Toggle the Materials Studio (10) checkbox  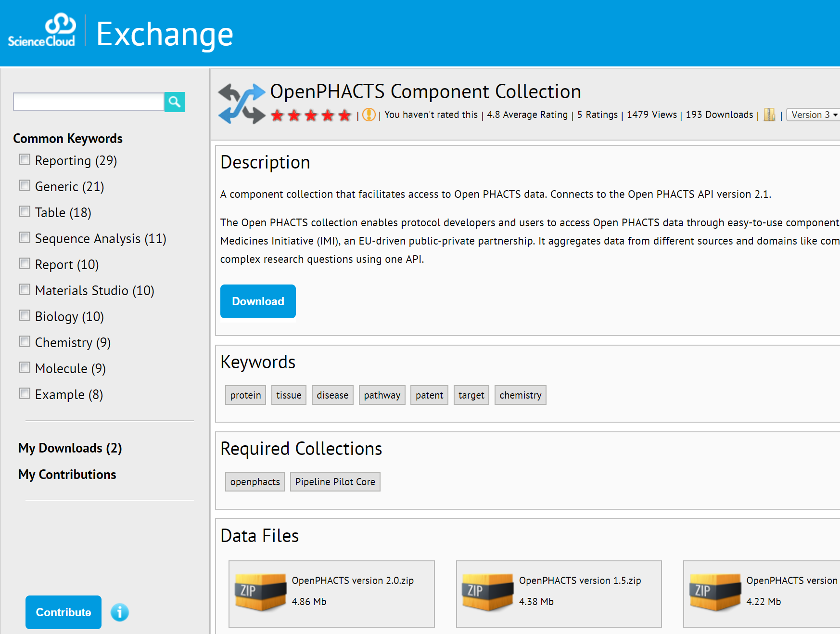point(25,289)
